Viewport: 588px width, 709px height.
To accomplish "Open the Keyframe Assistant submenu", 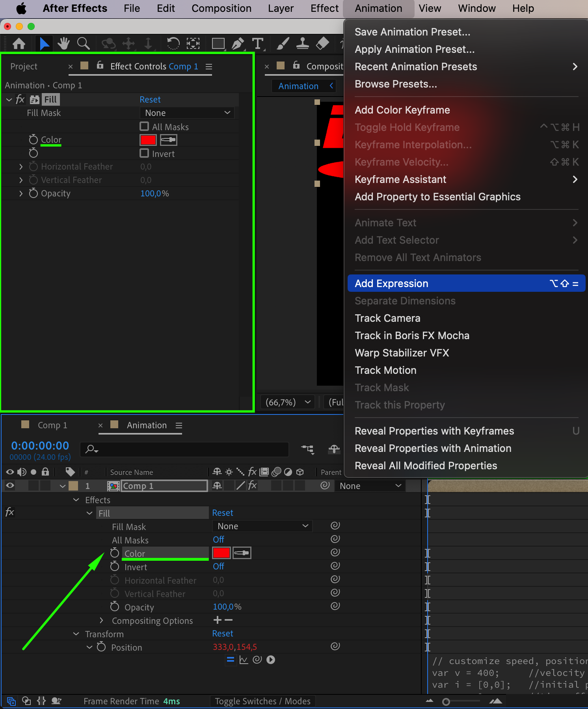I will [467, 179].
